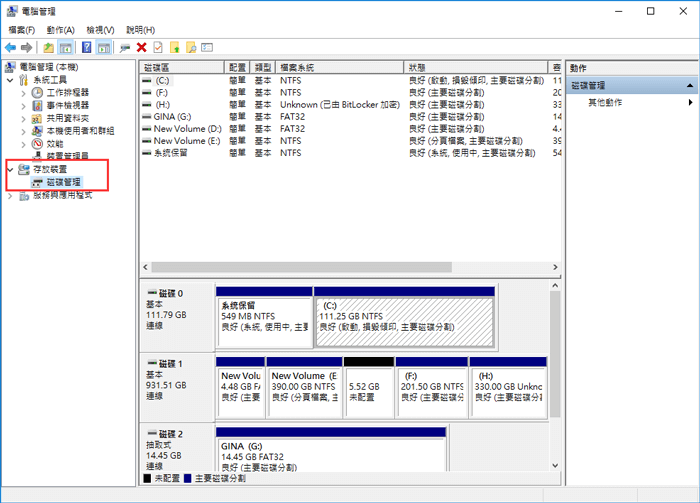Click the blue Back arrow in toolbar

(10, 47)
